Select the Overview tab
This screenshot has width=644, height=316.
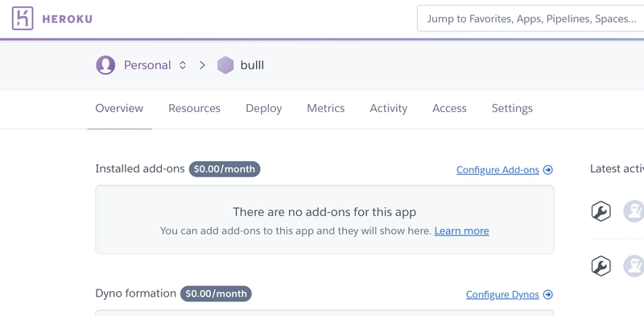(119, 108)
